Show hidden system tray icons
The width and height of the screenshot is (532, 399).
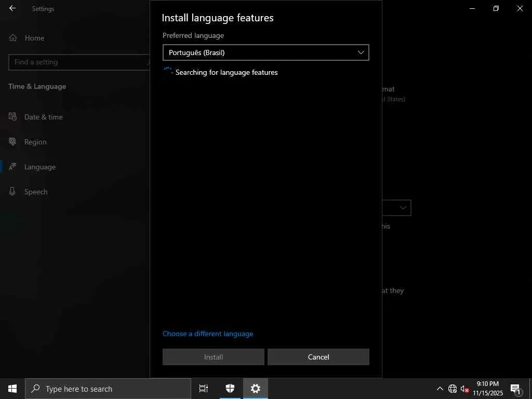(x=440, y=389)
